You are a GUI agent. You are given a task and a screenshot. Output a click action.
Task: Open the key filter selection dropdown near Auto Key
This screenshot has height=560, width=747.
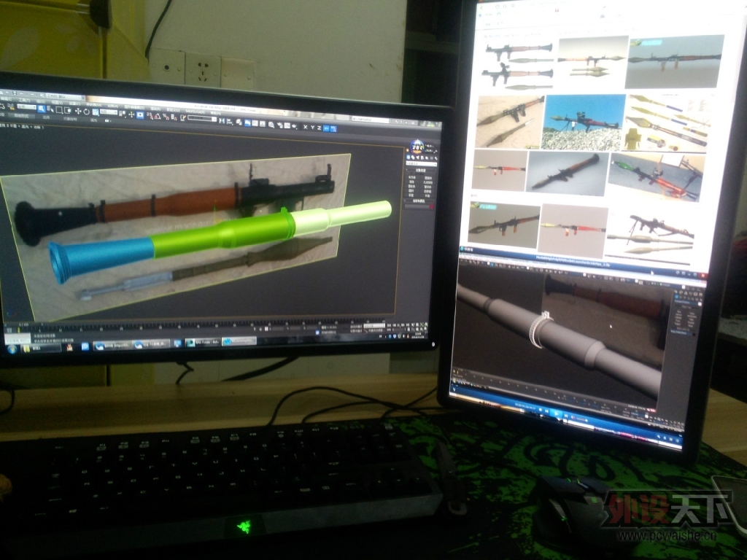374,326
